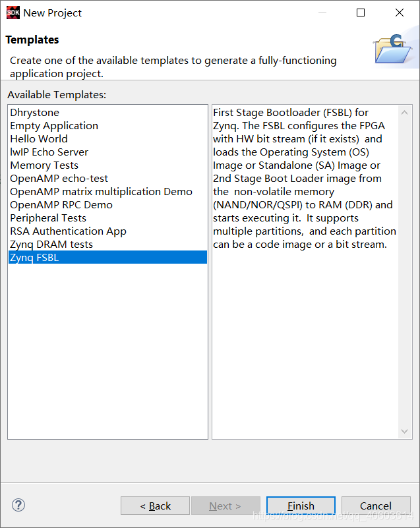Pick the lwIP Echo Server template
Viewport: 420px width, 528px height.
click(107, 152)
